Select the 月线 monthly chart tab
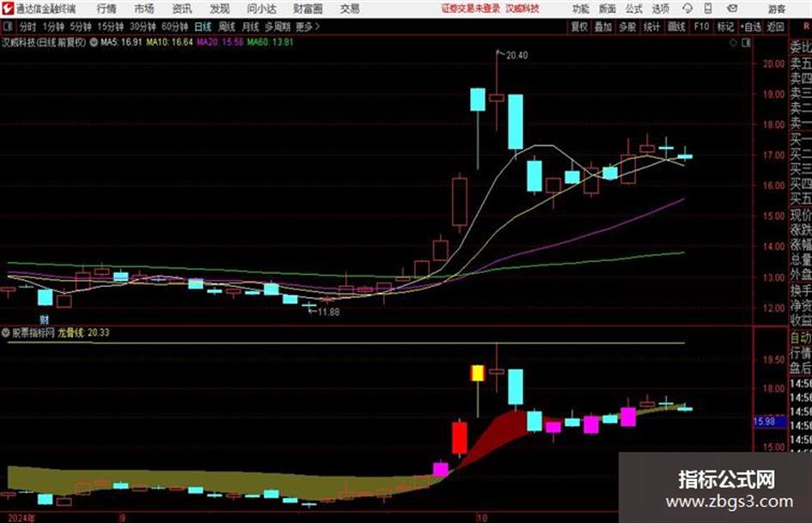Image resolution: width=812 pixels, height=523 pixels. click(250, 27)
